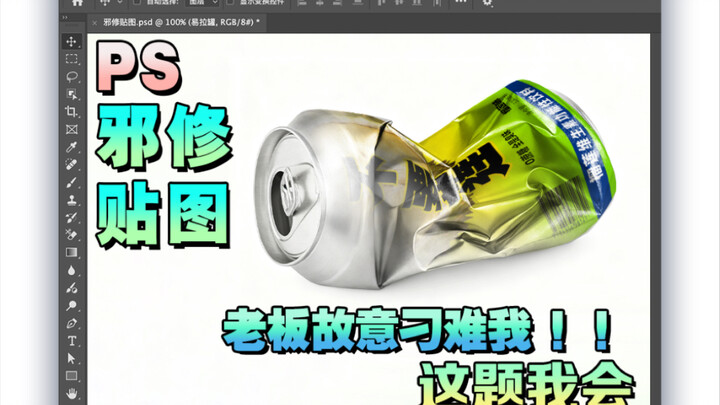This screenshot has height=405, width=720.
Task: Select the Spot Healing Brush tool
Action: [71, 164]
